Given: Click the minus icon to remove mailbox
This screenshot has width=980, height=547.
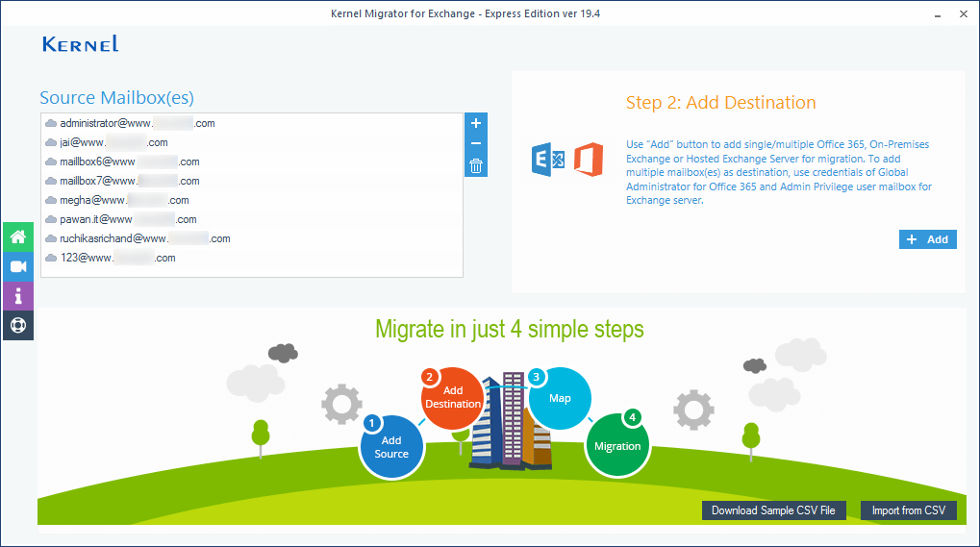Looking at the screenshot, I should point(476,143).
